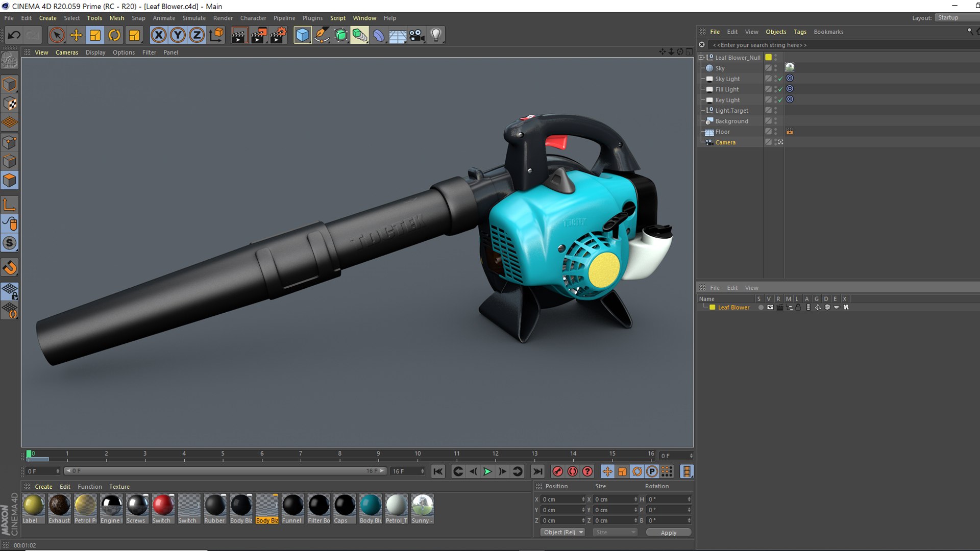Click the play forward button
This screenshot has height=551, width=980.
point(487,471)
